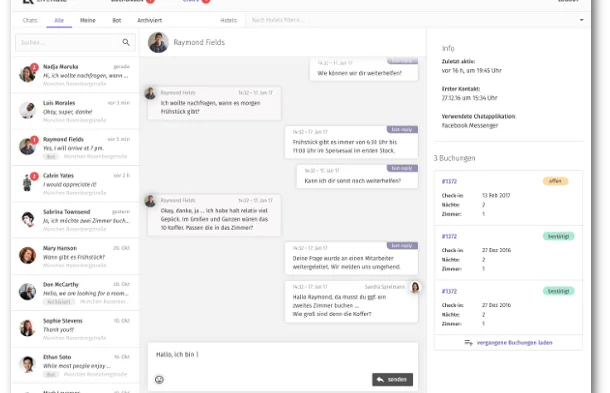Open the emoji picker smiley icon
This screenshot has height=393, width=610.
click(159, 379)
